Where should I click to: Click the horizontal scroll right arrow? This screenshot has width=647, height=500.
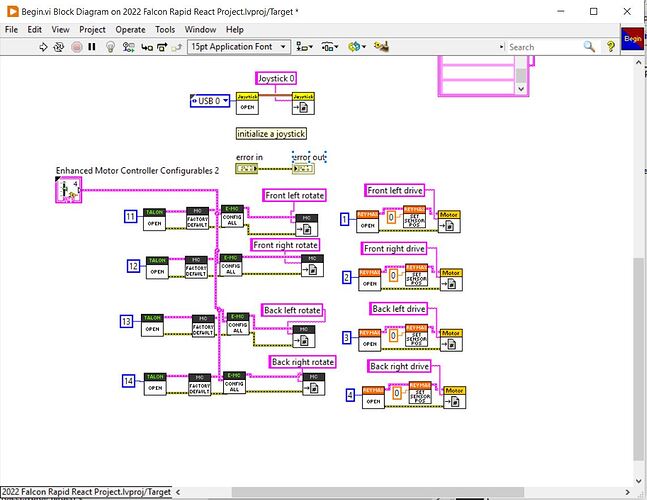[x=627, y=492]
